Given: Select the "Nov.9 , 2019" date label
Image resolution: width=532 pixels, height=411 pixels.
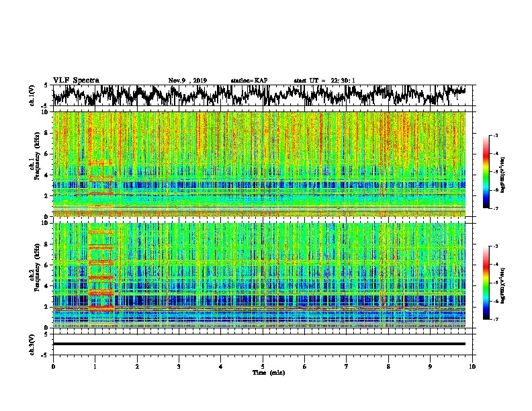Looking at the screenshot, I should click(187, 81).
